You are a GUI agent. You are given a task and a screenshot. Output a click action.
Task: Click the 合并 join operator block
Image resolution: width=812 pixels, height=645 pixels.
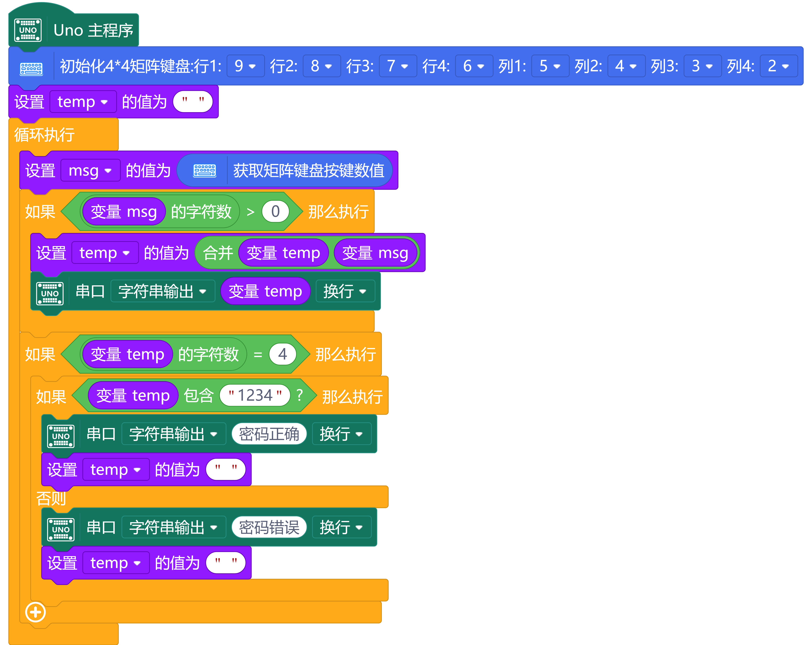point(218,253)
